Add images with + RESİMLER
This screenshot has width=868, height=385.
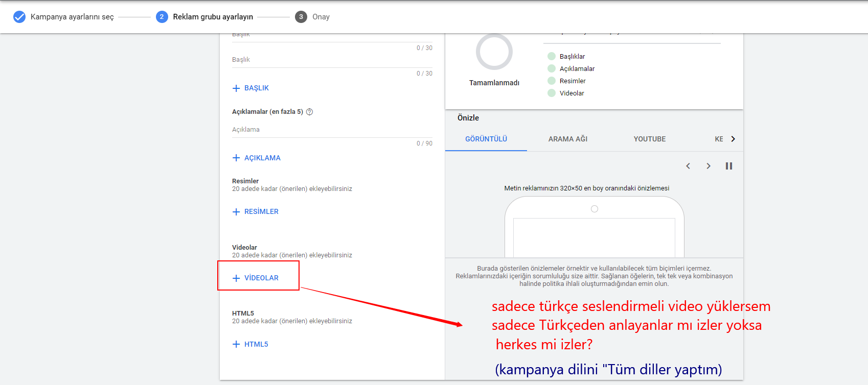[x=255, y=211]
